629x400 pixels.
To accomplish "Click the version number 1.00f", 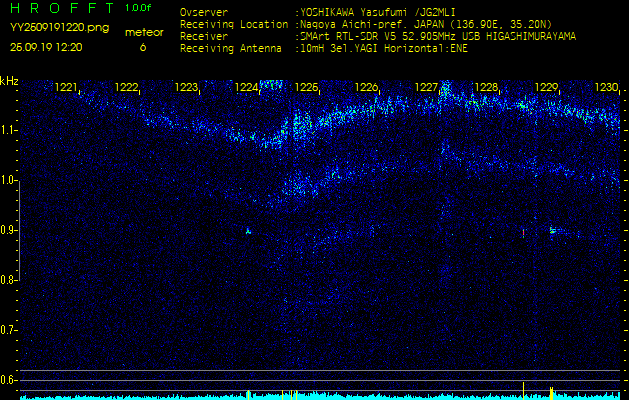I will coord(139,8).
